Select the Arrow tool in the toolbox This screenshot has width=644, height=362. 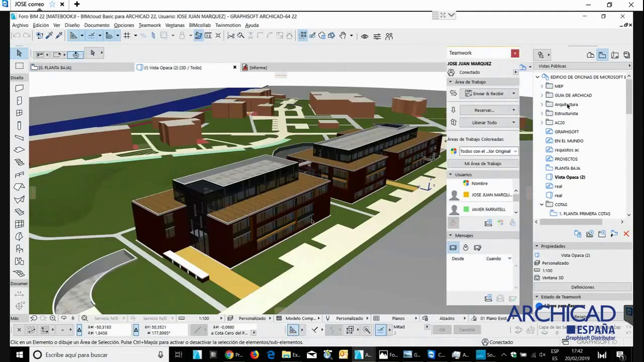pos(19,53)
